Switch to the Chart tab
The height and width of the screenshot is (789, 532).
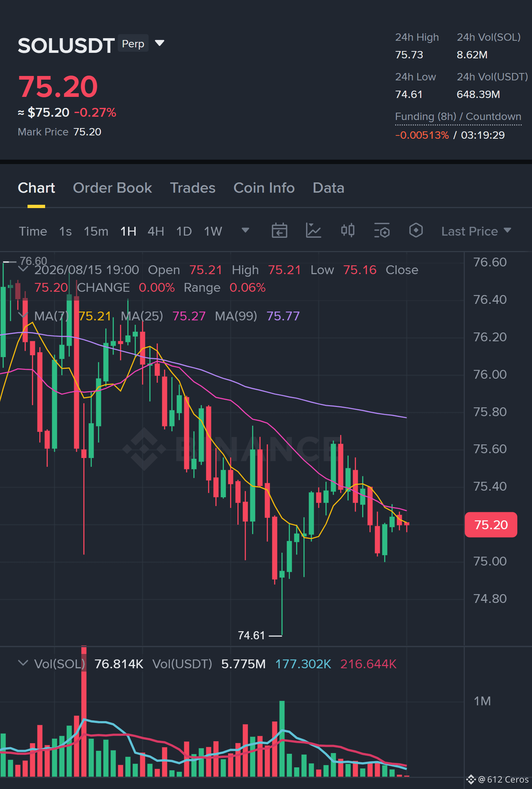pos(36,188)
